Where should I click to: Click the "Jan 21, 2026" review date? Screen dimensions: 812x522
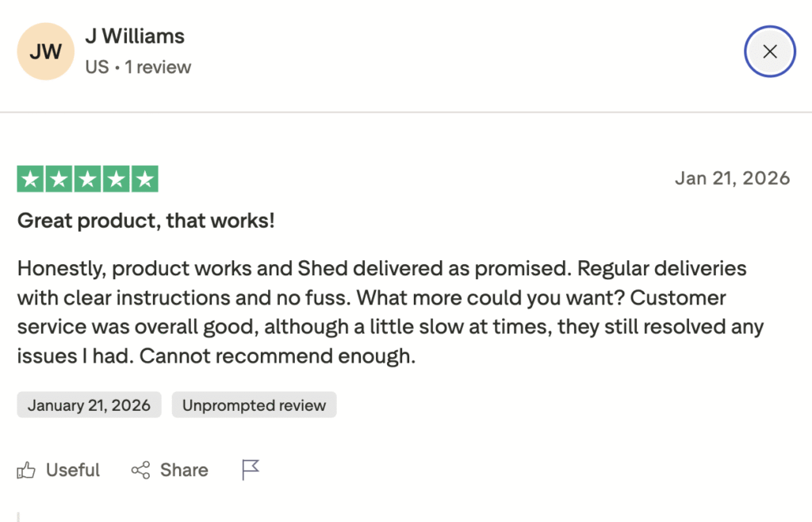tap(732, 178)
